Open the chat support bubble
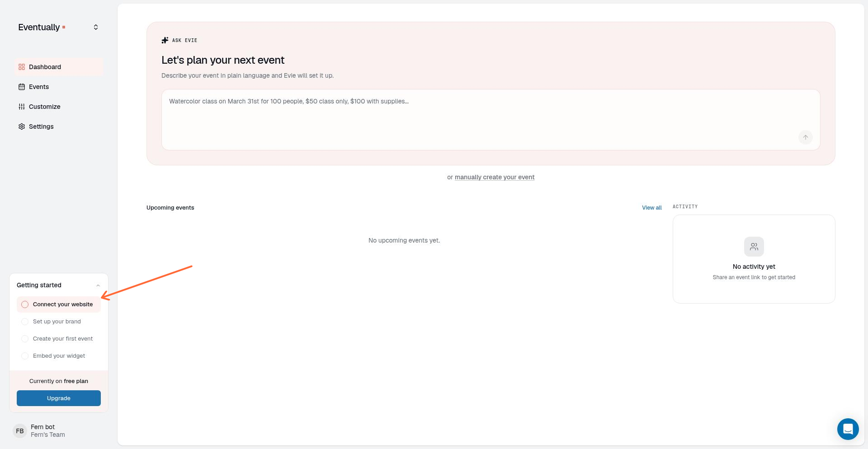This screenshot has height=449, width=868. pyautogui.click(x=848, y=429)
